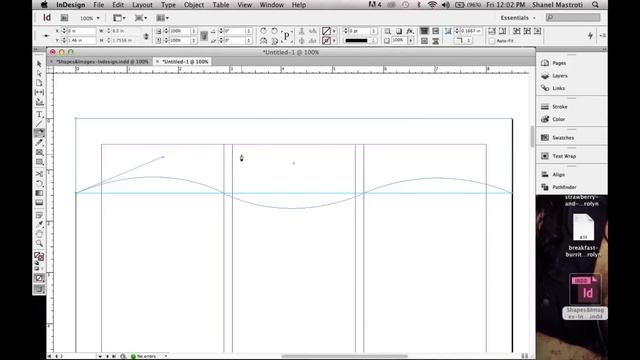Click the Spotlight search icon

click(595, 5)
